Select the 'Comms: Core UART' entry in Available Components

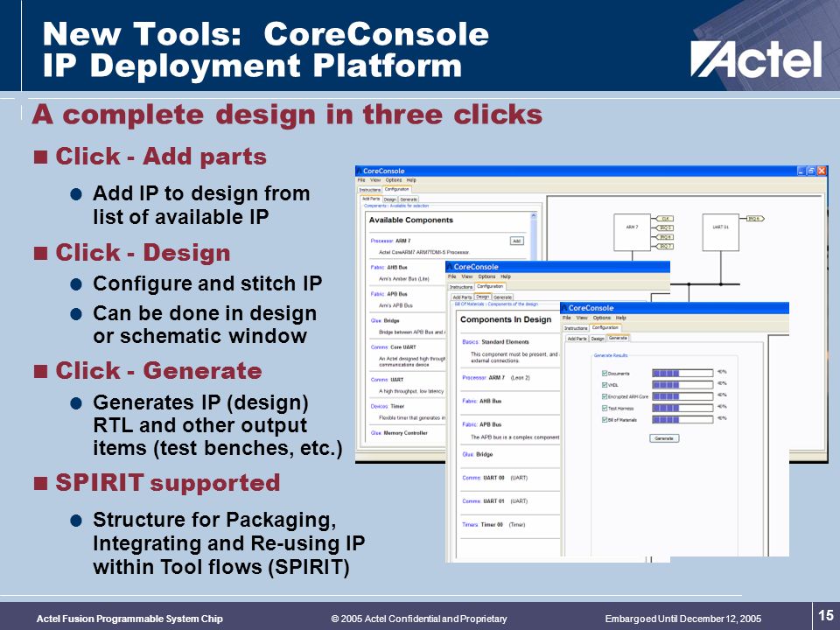[x=393, y=347]
